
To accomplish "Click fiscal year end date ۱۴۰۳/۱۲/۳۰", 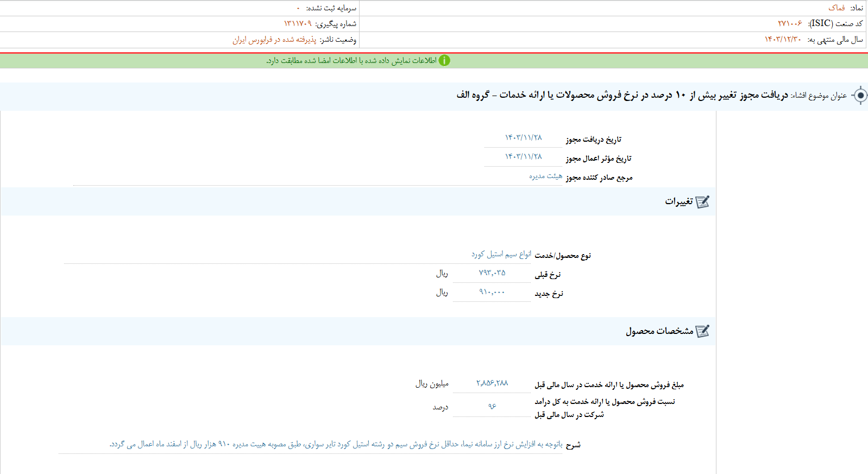I will (783, 39).
